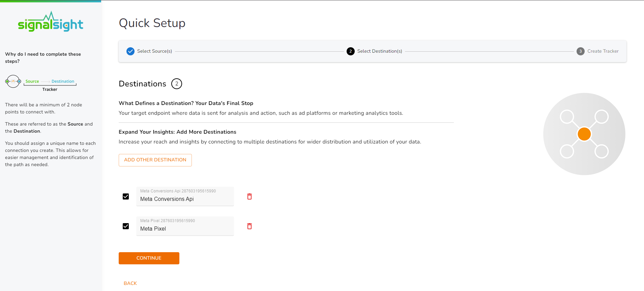Click the blue Destination label in diagram
644x291 pixels.
coord(63,81)
